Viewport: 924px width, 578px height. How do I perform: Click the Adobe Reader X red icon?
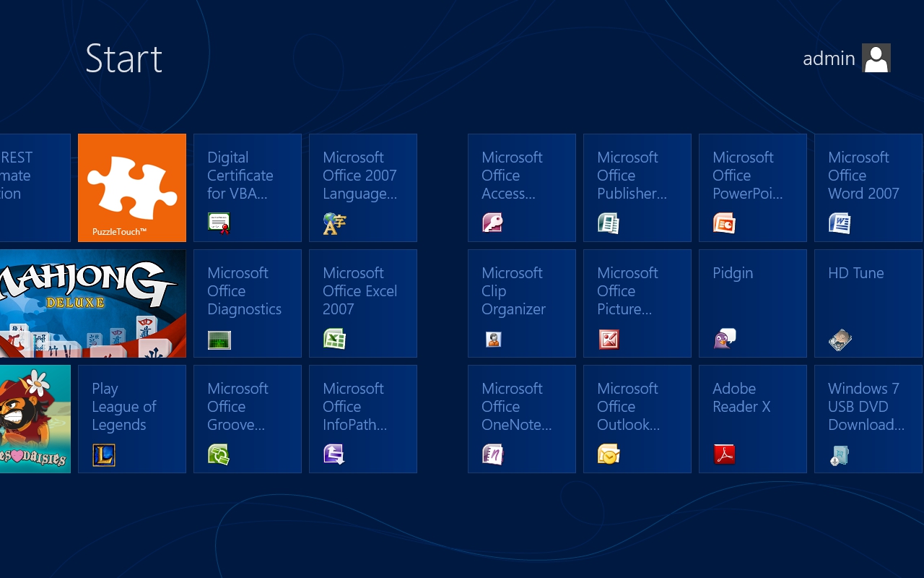point(724,455)
